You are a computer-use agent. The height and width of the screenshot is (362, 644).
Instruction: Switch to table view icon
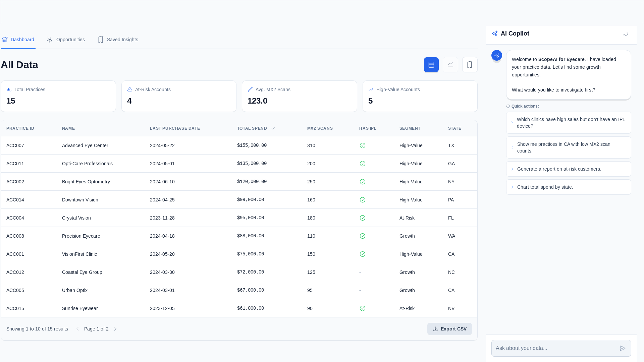point(431,65)
